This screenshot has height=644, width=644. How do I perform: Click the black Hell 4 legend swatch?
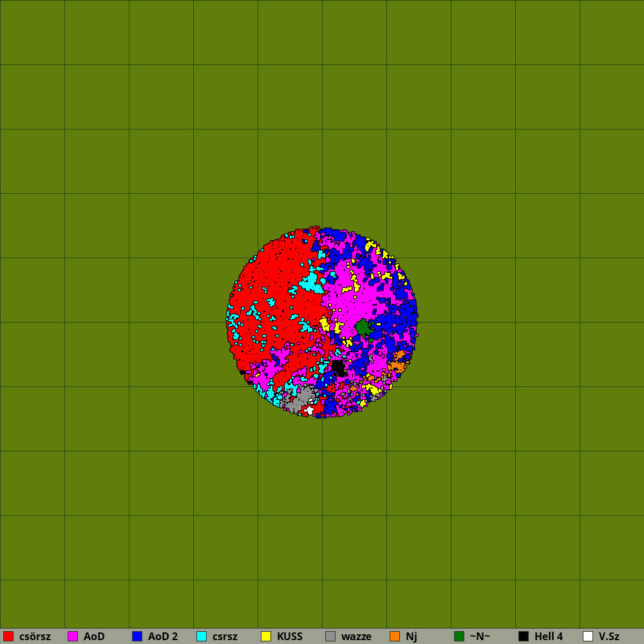click(x=524, y=636)
